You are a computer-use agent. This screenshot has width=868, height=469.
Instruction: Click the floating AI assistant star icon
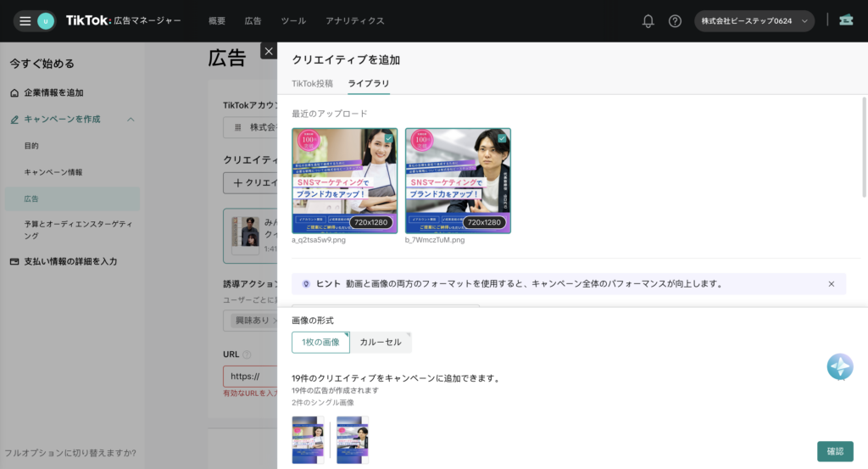point(840,366)
